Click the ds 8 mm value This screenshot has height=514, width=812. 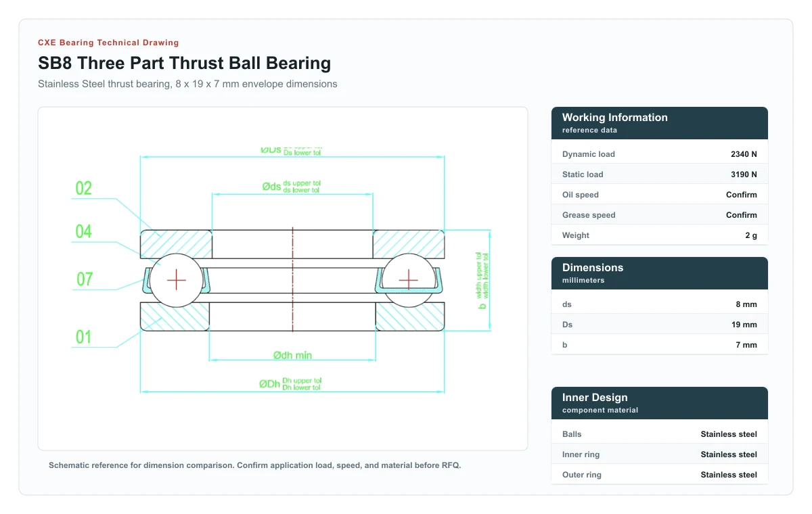pyautogui.click(x=746, y=304)
